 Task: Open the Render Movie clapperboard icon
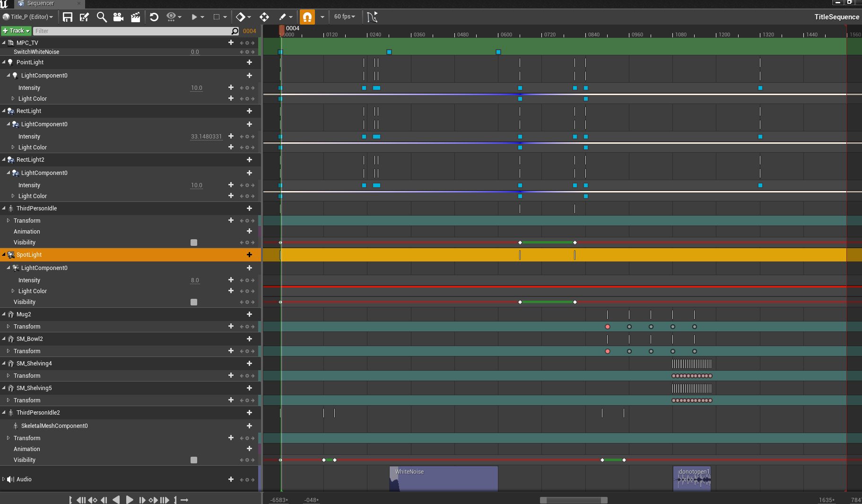pos(135,17)
